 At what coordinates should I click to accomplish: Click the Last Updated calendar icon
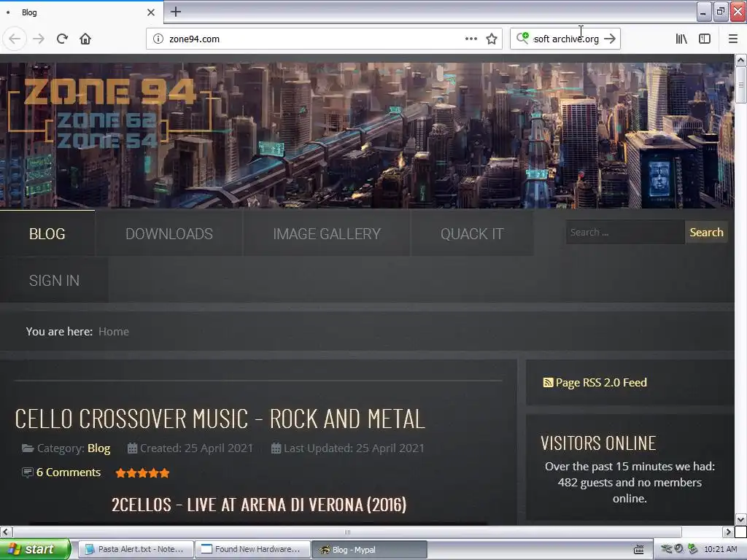(x=276, y=448)
